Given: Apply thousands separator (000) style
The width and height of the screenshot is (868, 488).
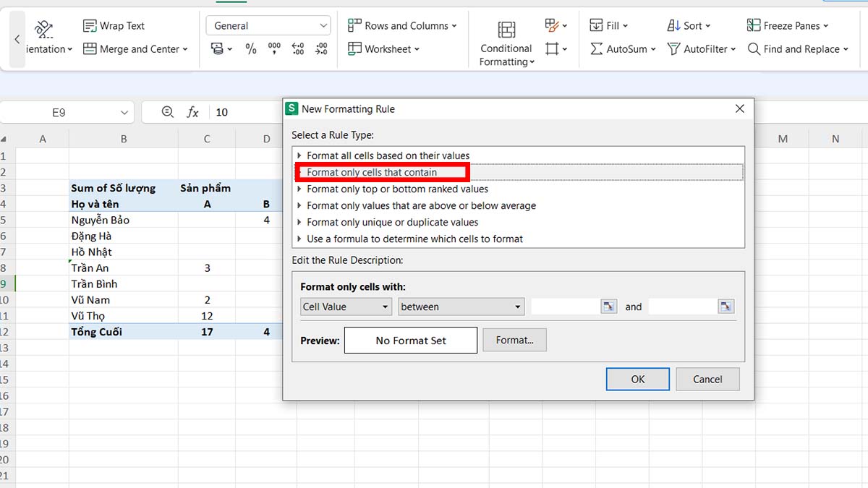Looking at the screenshot, I should coord(274,49).
